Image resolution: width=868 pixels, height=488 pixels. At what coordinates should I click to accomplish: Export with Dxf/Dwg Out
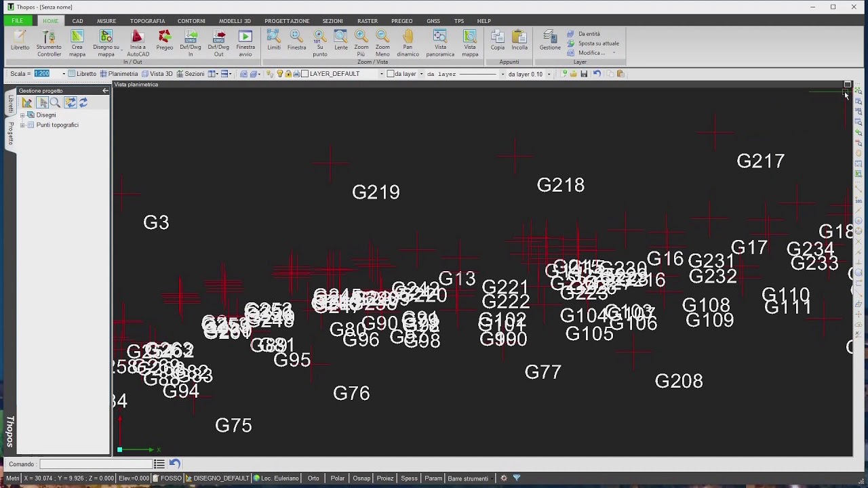point(218,42)
